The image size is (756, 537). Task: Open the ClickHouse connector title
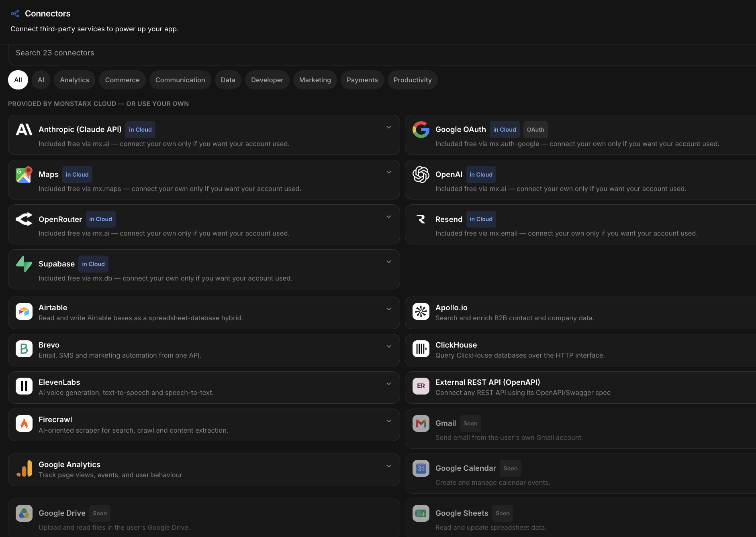click(456, 345)
